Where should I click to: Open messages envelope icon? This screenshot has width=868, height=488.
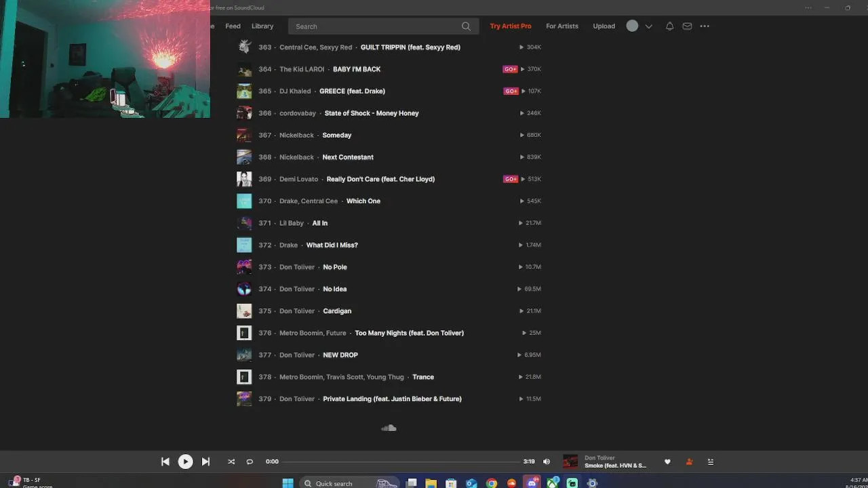[687, 26]
